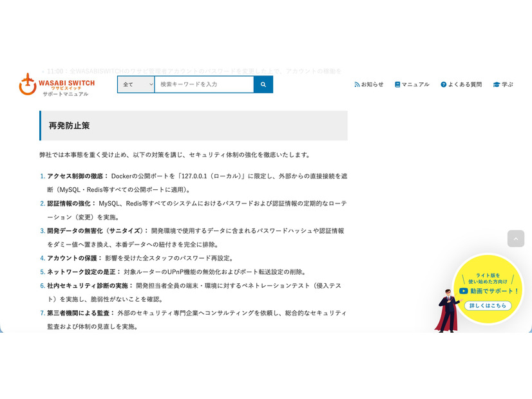Focus the 検索キーワードを入力 search field
The height and width of the screenshot is (399, 532).
coord(204,84)
